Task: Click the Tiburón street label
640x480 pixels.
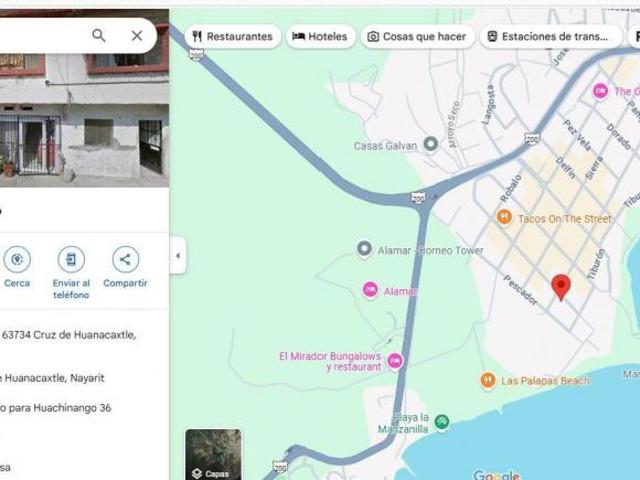Action: click(596, 264)
